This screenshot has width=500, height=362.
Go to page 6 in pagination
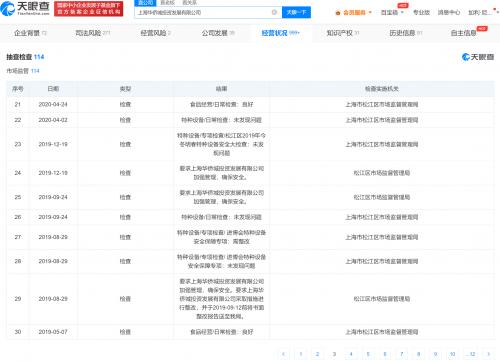point(385,354)
